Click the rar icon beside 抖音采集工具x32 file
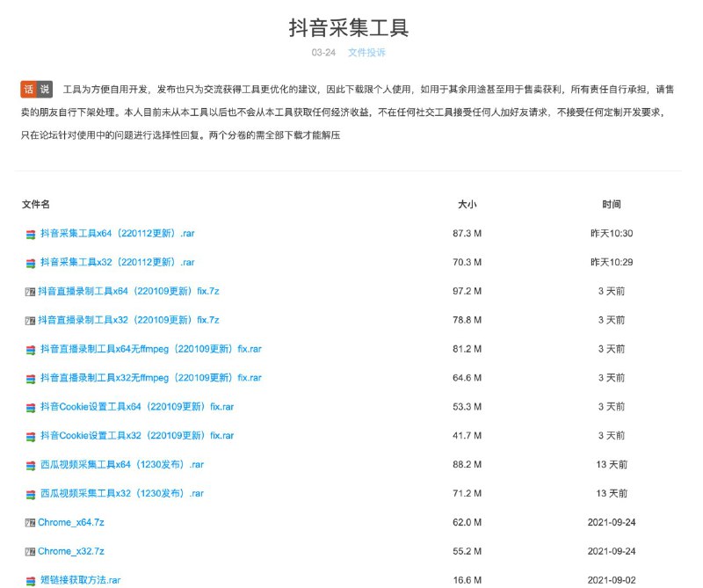This screenshot has height=588, width=703. tap(31, 264)
